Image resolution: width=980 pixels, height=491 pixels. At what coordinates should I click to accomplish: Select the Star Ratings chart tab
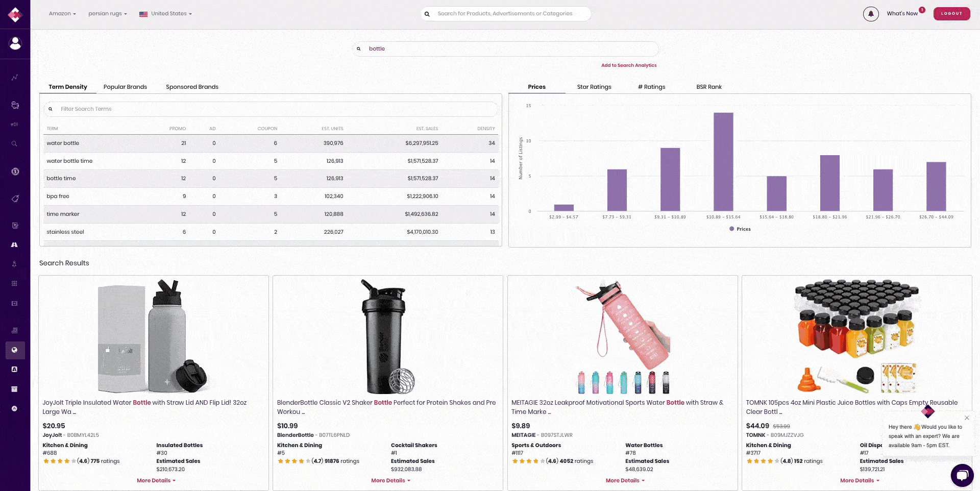[594, 87]
